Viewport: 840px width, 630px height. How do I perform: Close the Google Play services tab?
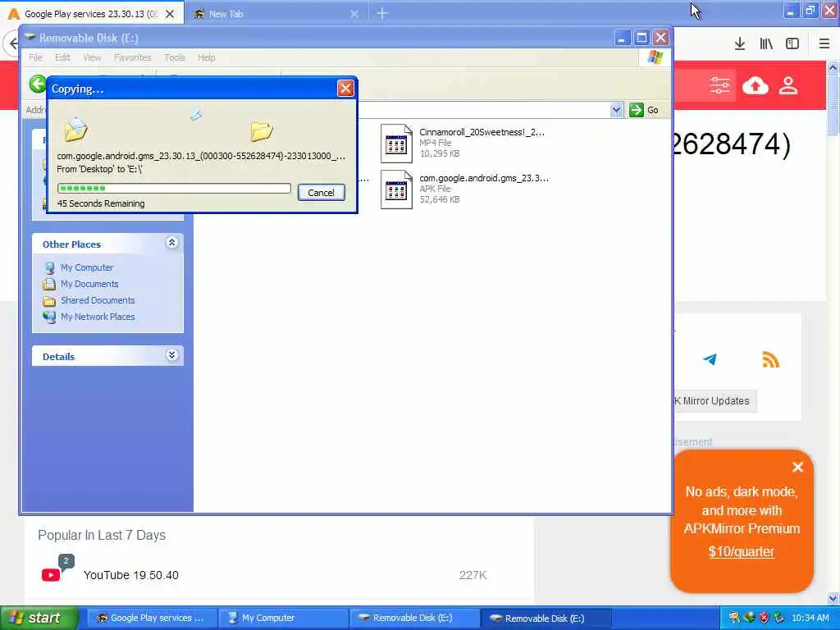tap(170, 14)
